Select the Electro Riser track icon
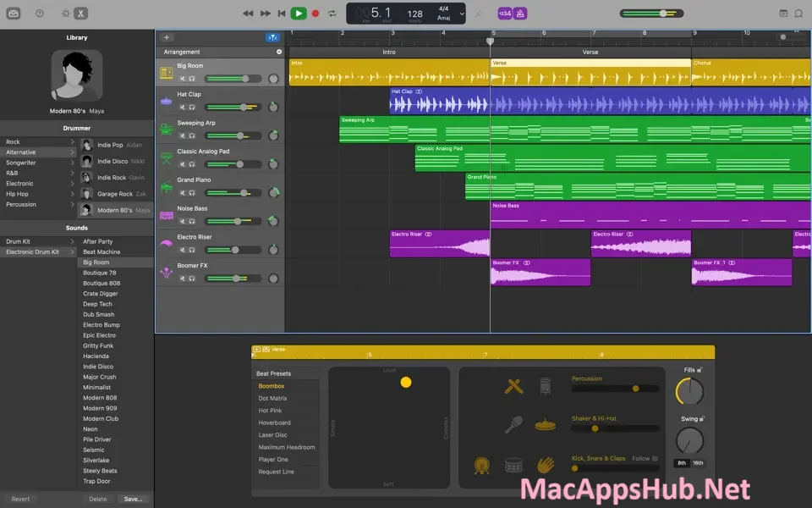 coord(167,244)
